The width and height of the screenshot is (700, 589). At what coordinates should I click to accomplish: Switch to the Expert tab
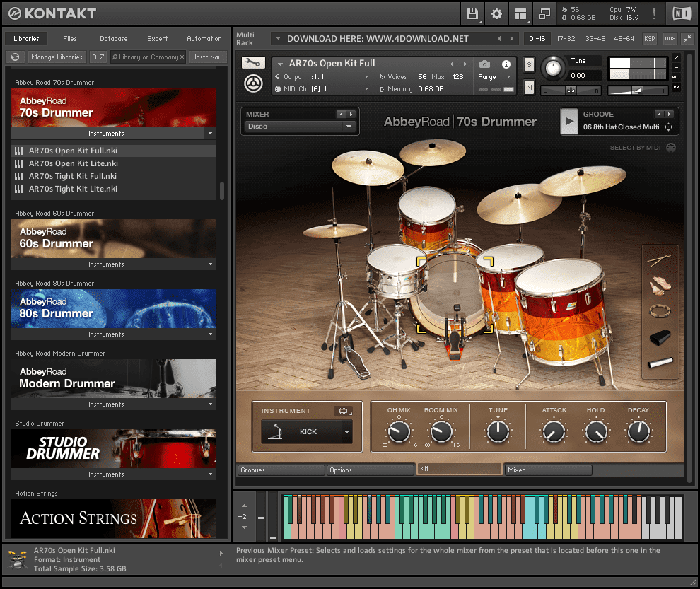coord(157,39)
